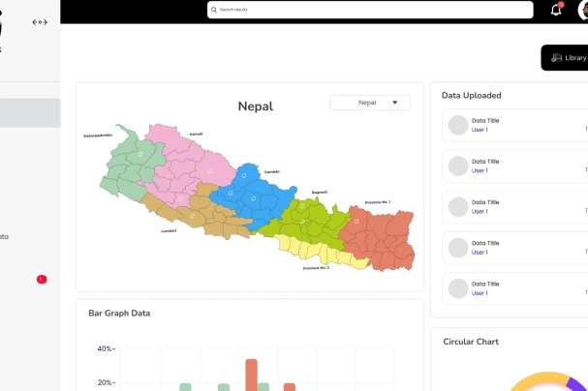Screen dimensions: 588x391
Task: Click the sidebar collapse arrows icon
Action: click(x=40, y=22)
